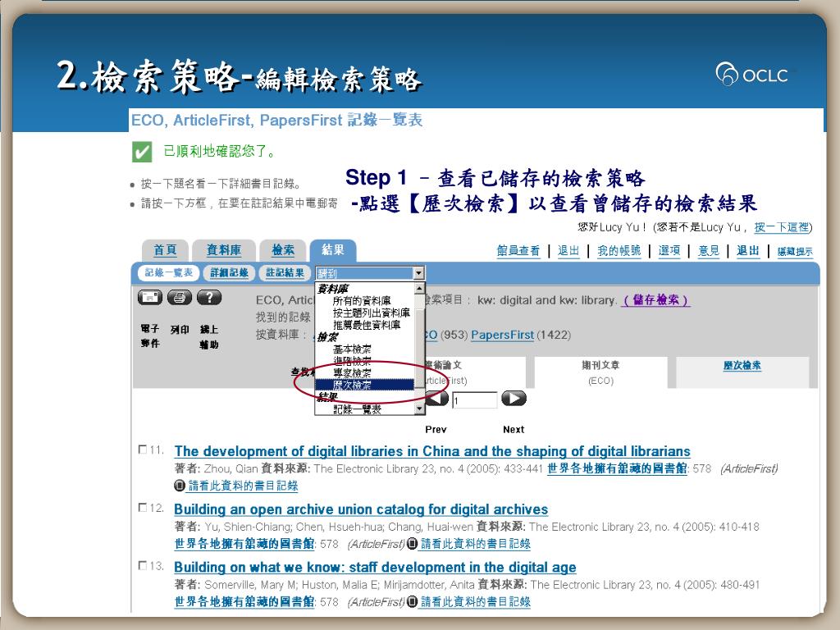The image size is (840, 630).
Task: Click the 按一下這裡 link
Action: 782,227
